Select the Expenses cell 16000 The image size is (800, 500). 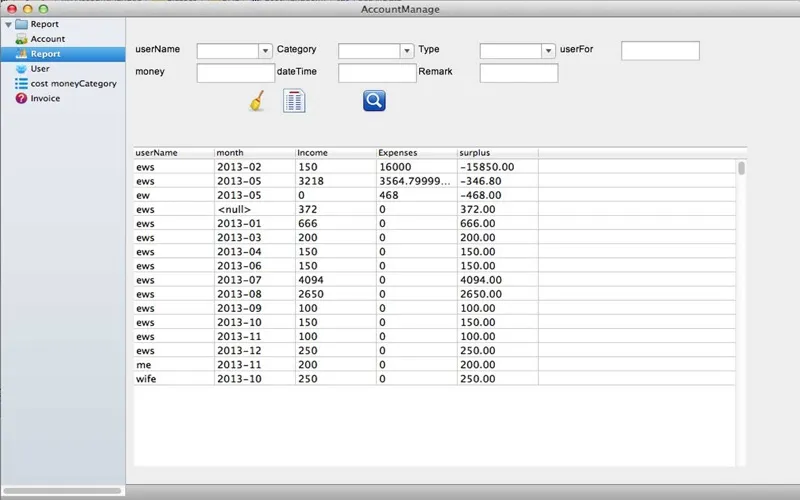coord(417,167)
